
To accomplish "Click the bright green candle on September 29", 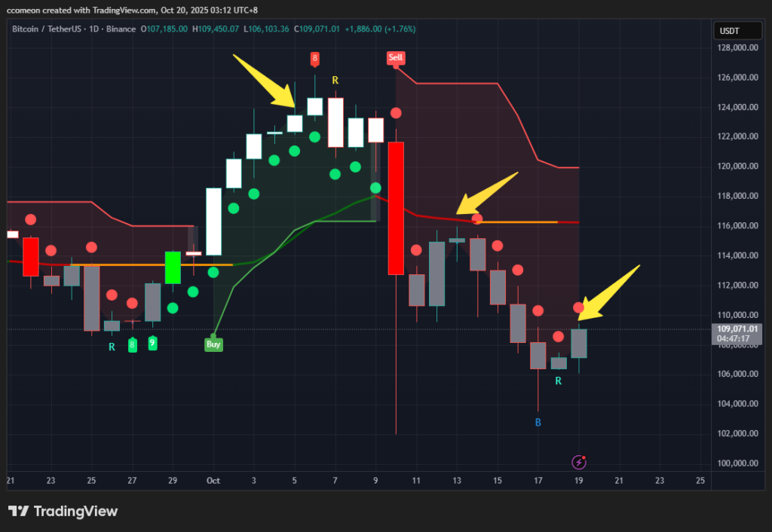I will click(173, 268).
